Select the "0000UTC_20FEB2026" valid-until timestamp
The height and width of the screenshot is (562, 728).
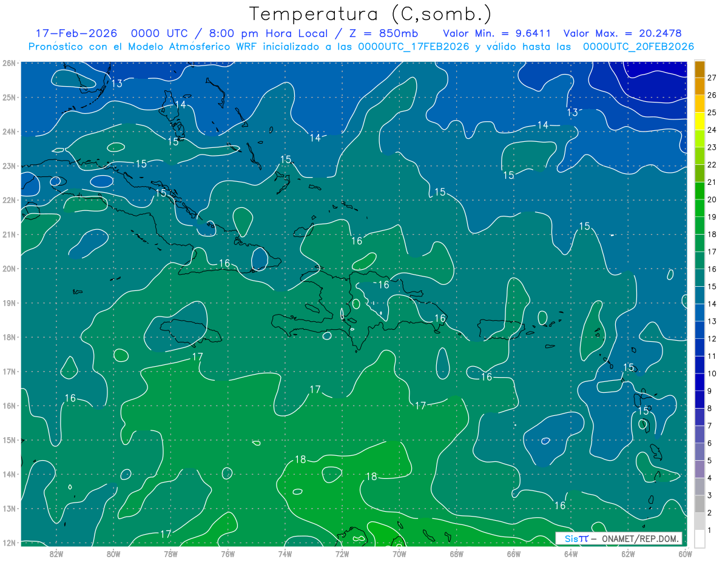point(638,47)
